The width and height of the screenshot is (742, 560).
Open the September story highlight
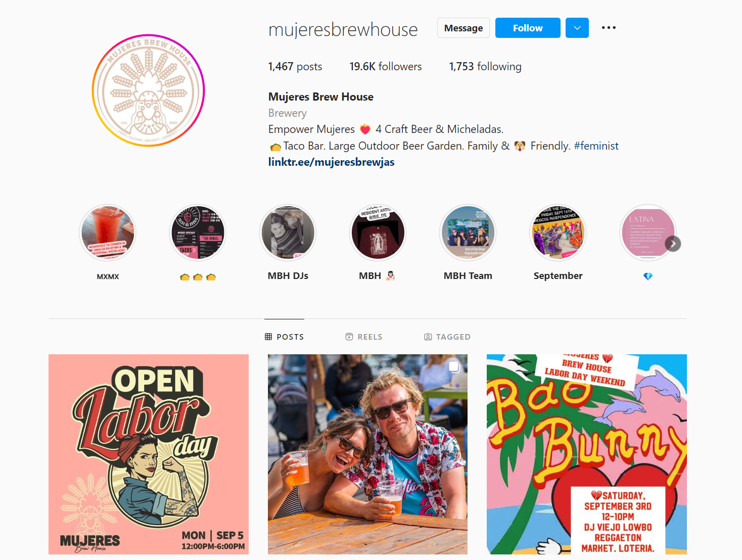558,232
